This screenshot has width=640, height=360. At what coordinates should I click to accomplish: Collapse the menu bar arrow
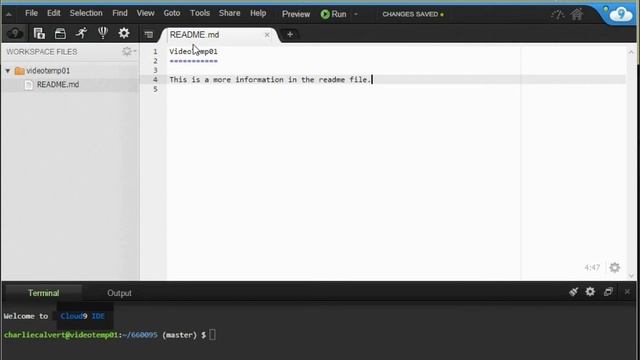tap(9, 15)
